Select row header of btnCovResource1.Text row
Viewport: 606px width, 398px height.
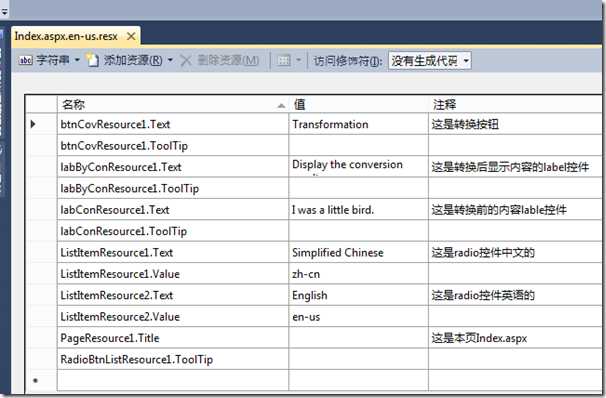pos(41,124)
